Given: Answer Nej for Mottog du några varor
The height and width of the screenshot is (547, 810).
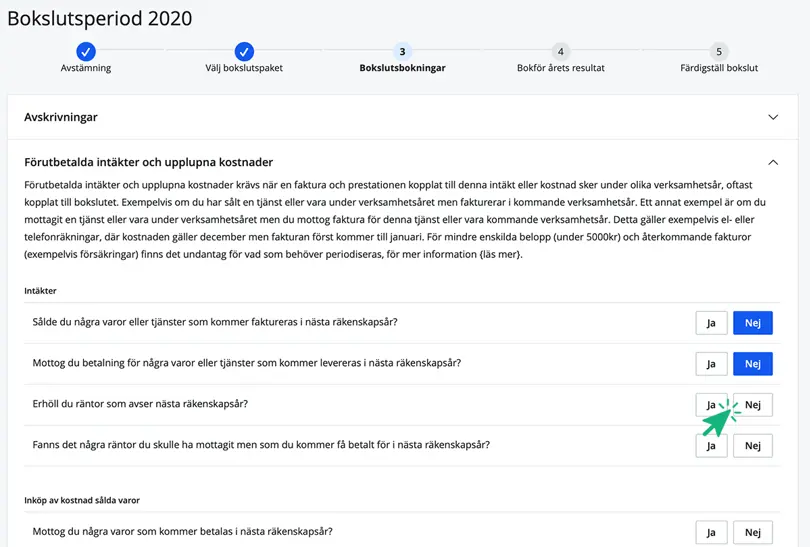Looking at the screenshot, I should click(x=753, y=533).
